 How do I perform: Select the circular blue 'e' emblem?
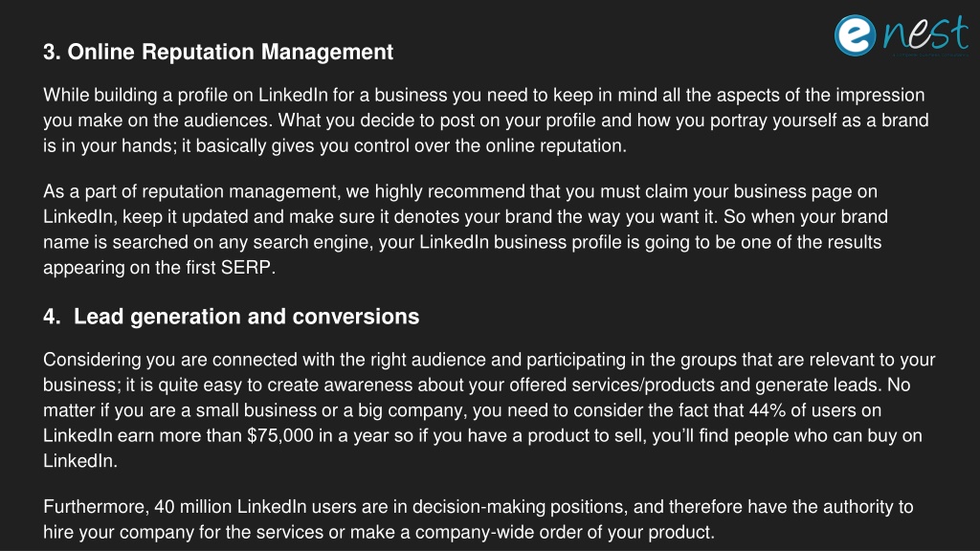point(855,35)
